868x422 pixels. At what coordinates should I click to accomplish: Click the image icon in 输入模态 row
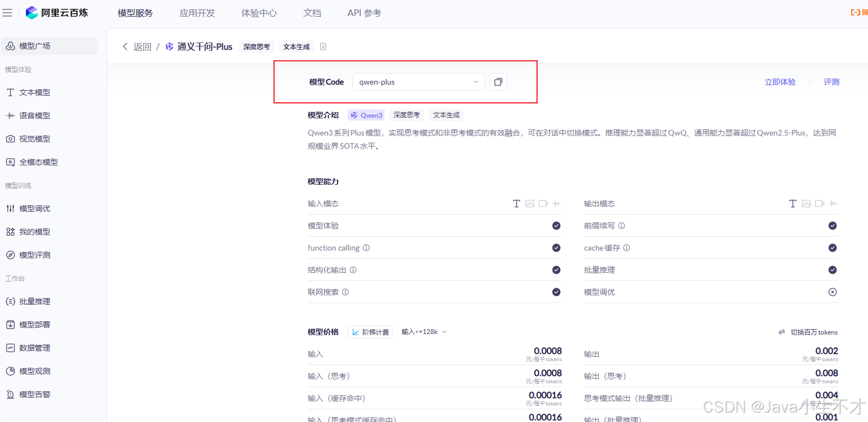click(x=530, y=204)
